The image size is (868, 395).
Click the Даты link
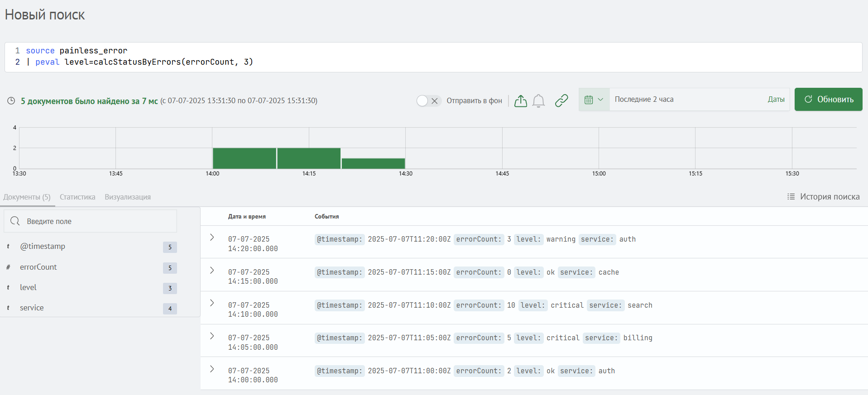coord(776,100)
